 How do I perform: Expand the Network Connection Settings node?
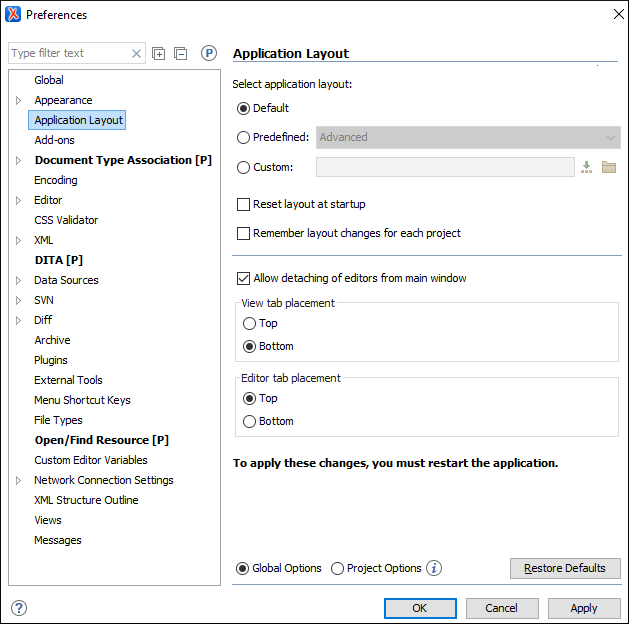click(19, 480)
